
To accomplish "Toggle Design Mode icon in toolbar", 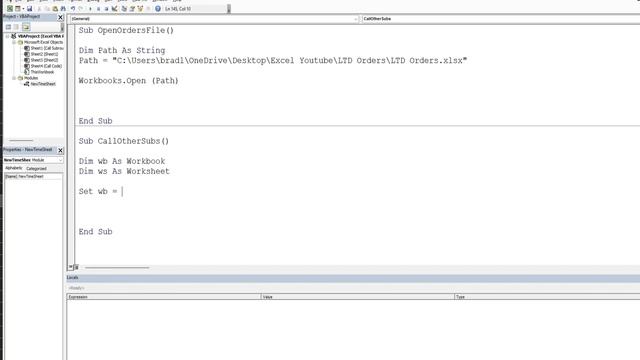I will (x=115, y=9).
